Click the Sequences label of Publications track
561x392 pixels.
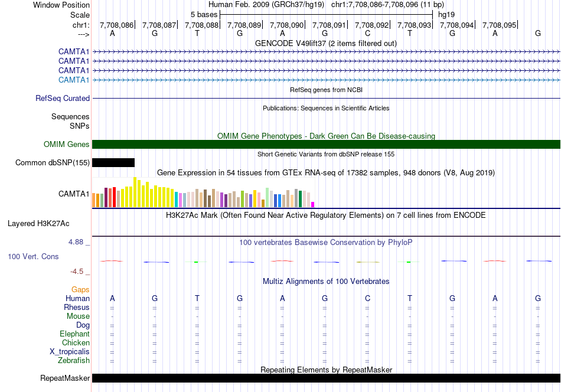(x=70, y=117)
